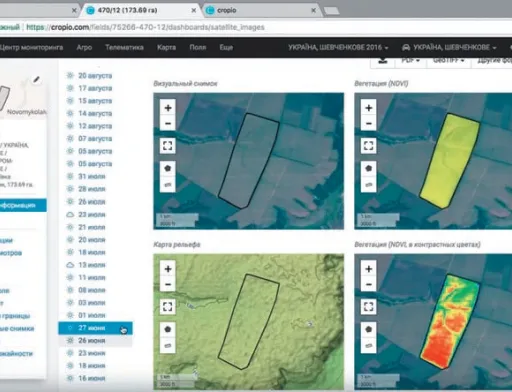The image size is (512, 392).
Task: Select the 16 июня satellite image
Action: [x=92, y=378]
